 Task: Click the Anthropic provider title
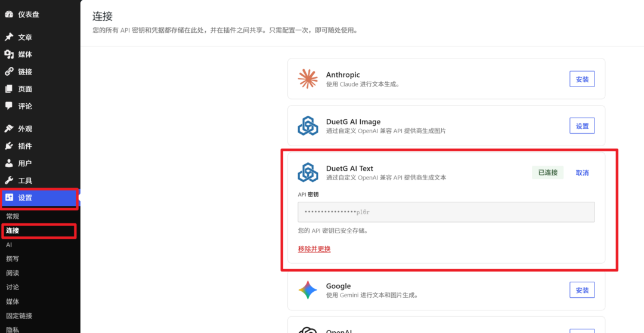click(x=343, y=75)
